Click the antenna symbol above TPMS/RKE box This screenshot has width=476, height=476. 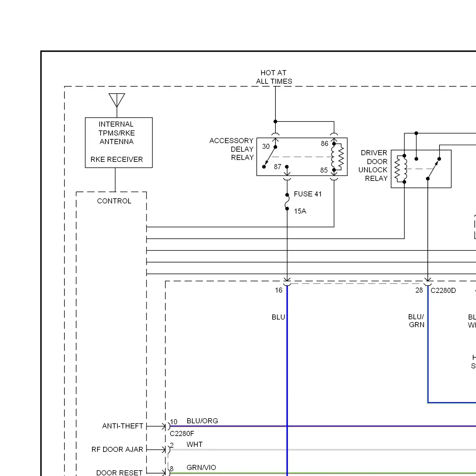click(x=117, y=101)
